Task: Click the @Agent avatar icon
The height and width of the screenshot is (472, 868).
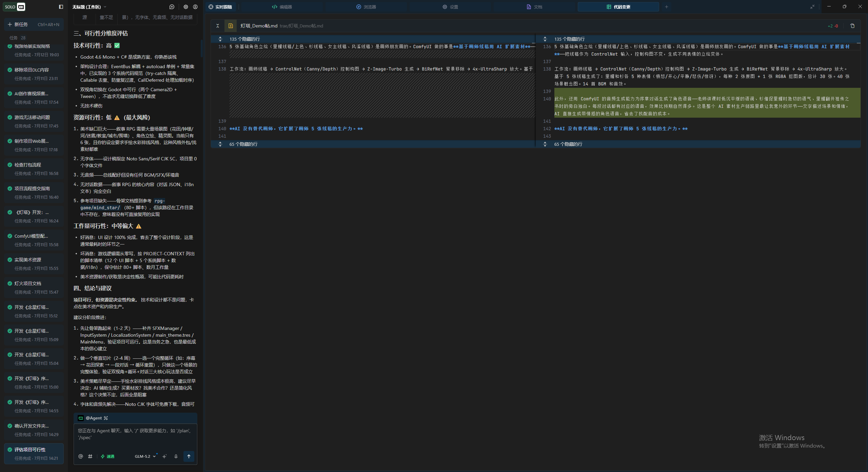Action: [81, 418]
